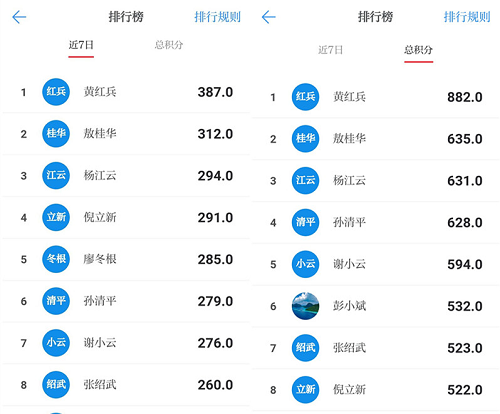Open 排行规则 link in left panel
500x414 pixels.
[217, 17]
